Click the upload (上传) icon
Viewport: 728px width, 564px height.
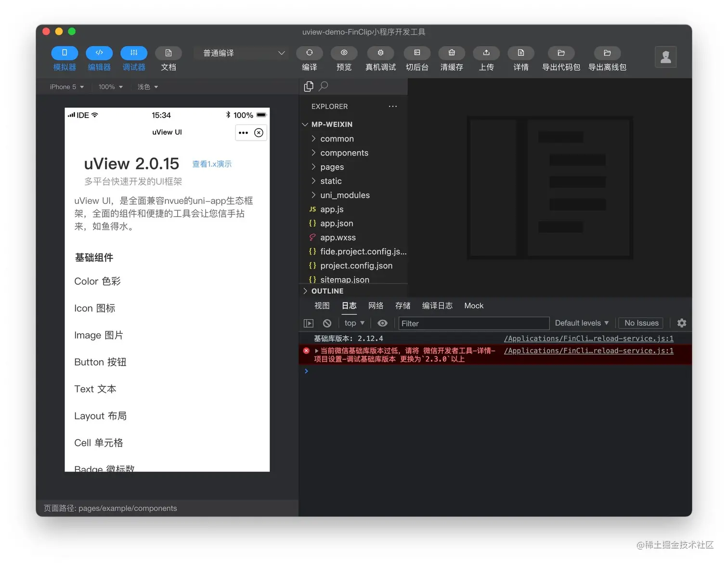pos(486,53)
